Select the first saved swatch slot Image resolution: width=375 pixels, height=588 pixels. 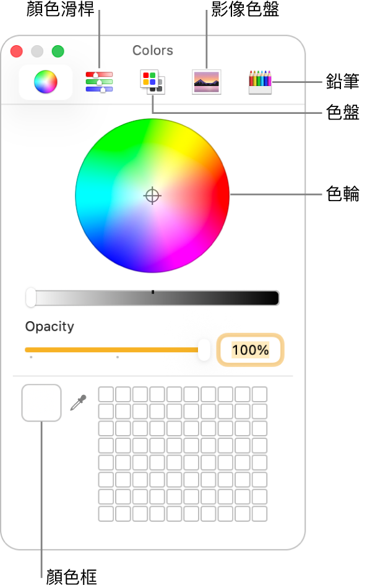tap(106, 394)
